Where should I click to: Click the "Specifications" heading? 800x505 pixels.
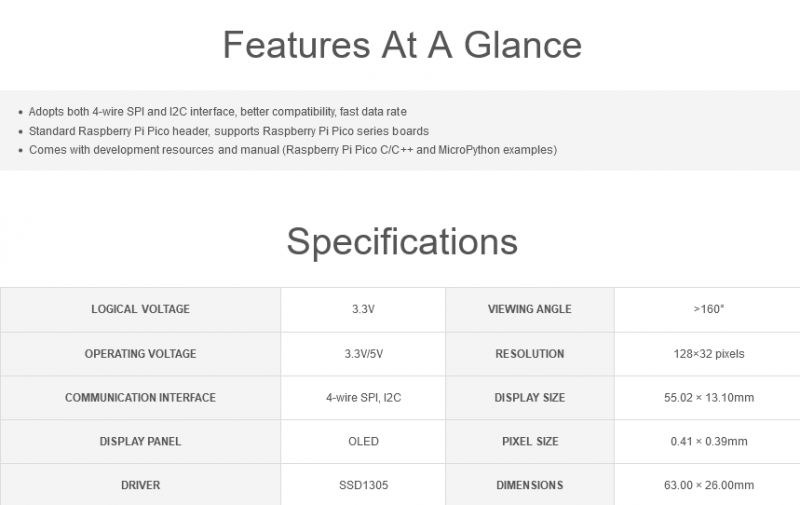tap(402, 242)
